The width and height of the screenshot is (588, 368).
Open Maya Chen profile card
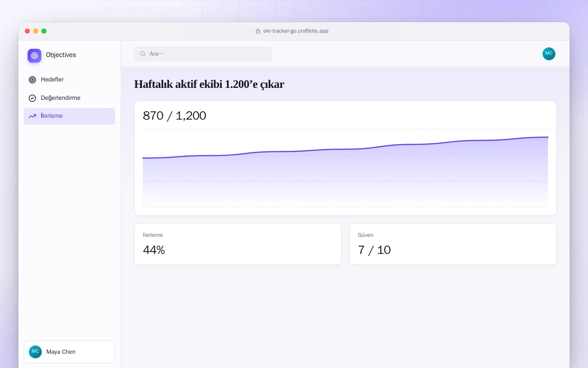(x=69, y=352)
